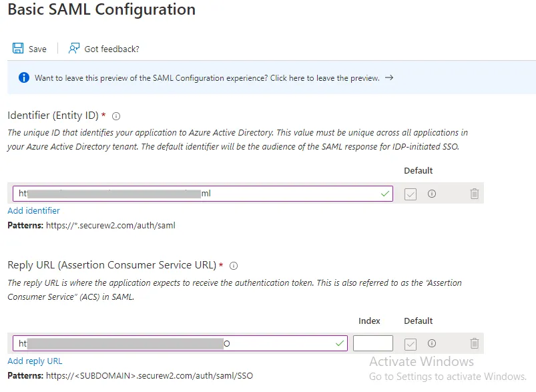Viewport: 536px width, 392px height.
Task: Click info icon beside the Reply URL label
Action: [234, 265]
